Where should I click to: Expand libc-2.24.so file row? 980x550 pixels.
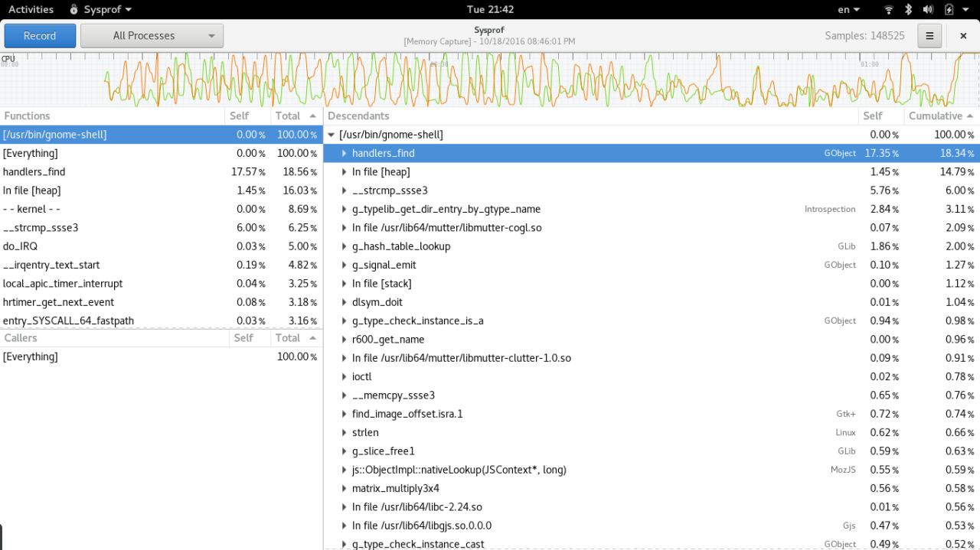click(x=344, y=507)
